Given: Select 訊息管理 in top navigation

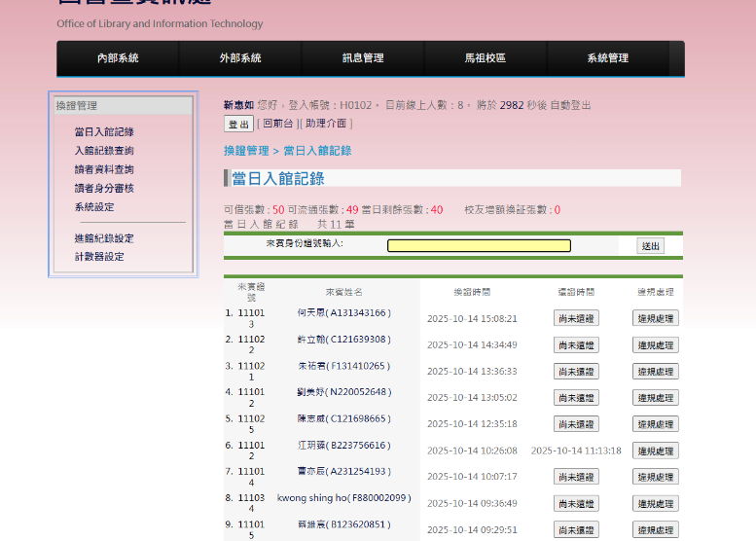Looking at the screenshot, I should point(363,58).
